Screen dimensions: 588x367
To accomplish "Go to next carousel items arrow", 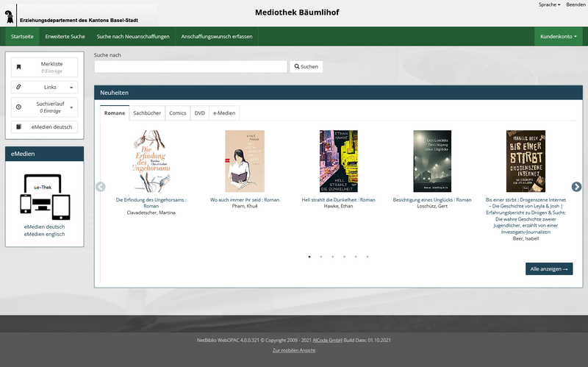I will [x=576, y=187].
